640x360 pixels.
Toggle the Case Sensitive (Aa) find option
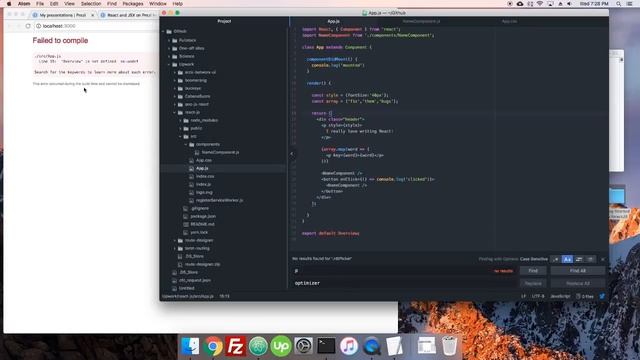567,259
